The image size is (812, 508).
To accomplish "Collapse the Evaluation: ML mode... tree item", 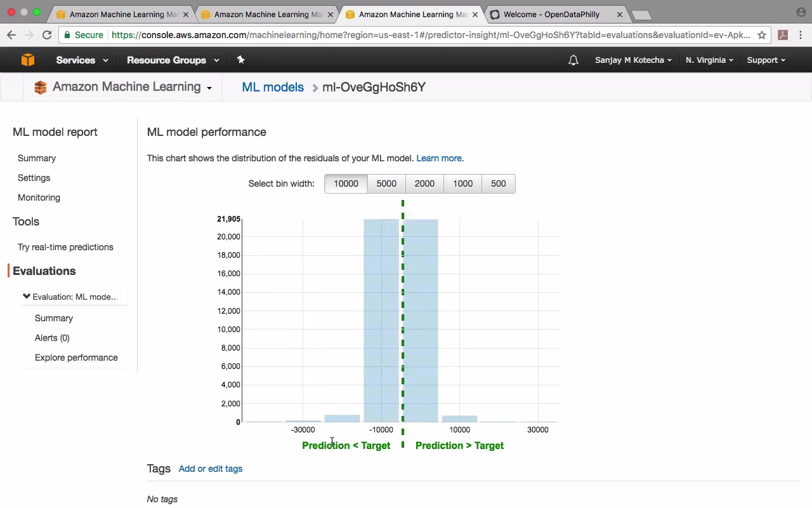I will (27, 297).
